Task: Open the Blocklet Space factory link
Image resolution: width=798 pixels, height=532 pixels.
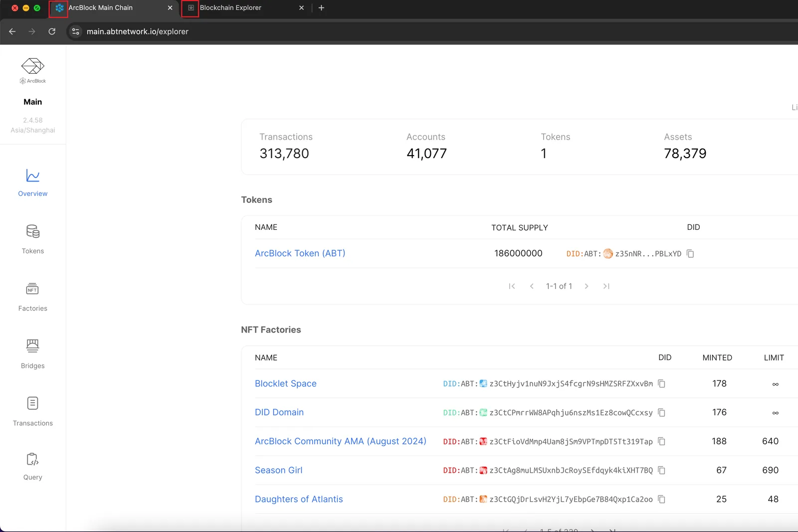Action: coord(286,383)
